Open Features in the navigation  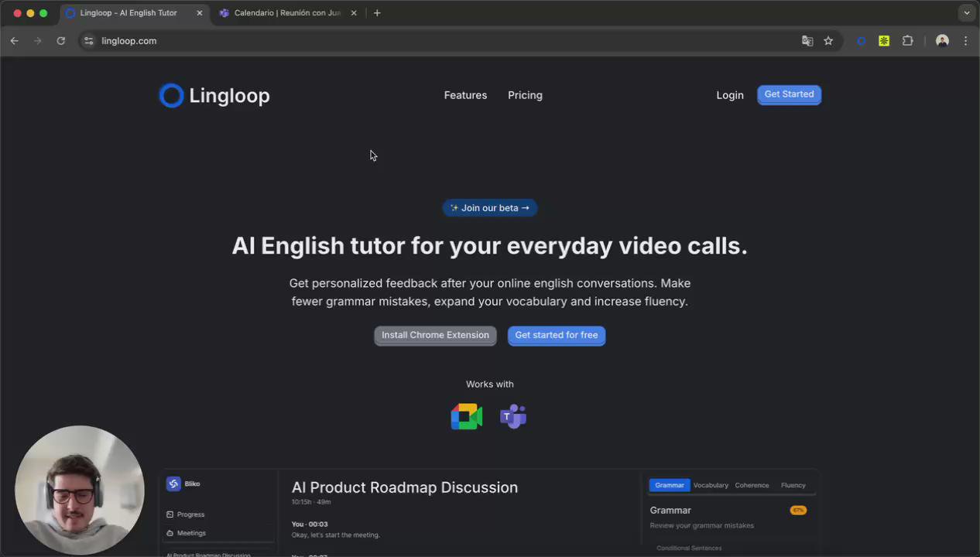465,95
